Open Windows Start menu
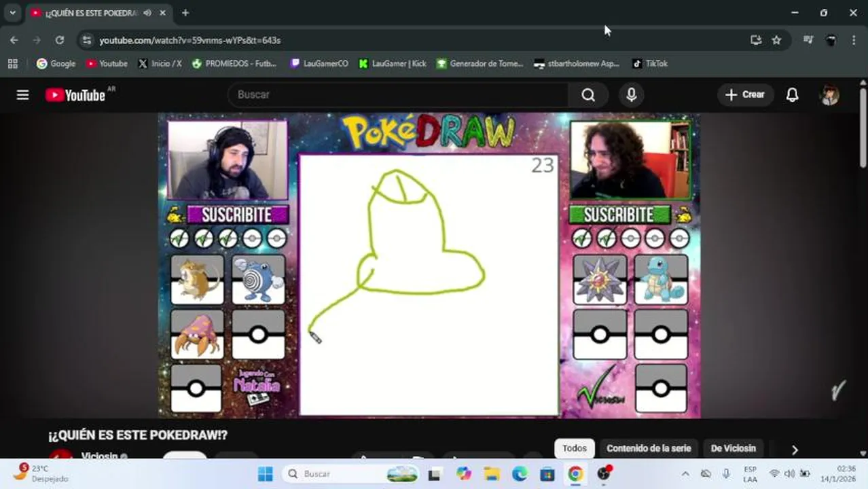 [265, 473]
